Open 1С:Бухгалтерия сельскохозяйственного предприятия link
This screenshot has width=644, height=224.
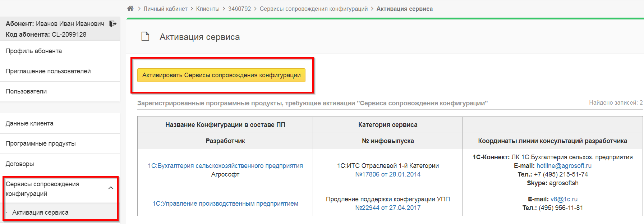point(225,166)
